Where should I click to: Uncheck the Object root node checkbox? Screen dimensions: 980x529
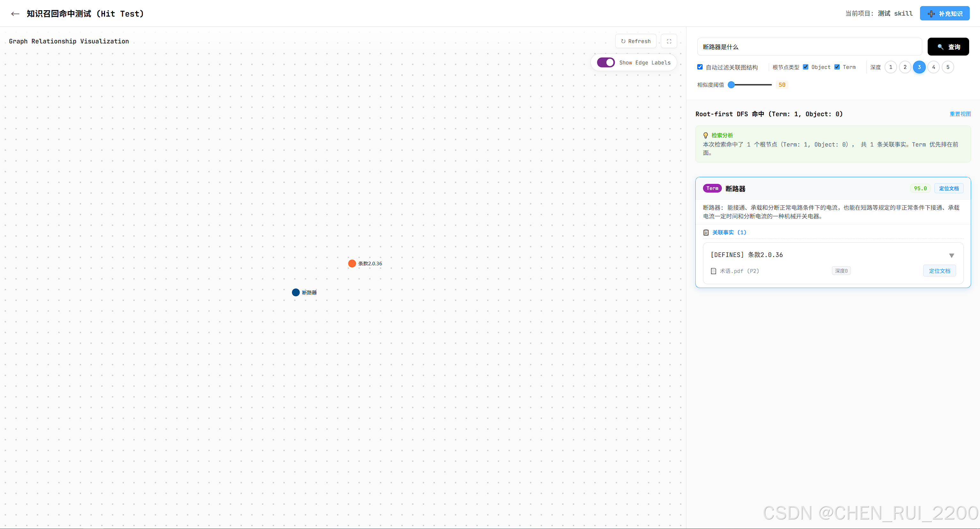click(x=806, y=67)
